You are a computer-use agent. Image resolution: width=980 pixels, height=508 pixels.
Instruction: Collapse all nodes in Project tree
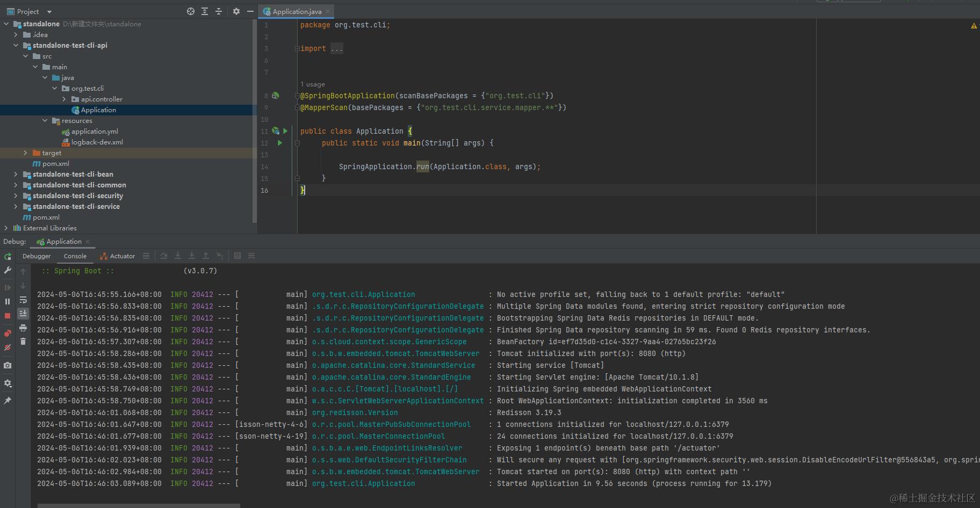tap(219, 11)
